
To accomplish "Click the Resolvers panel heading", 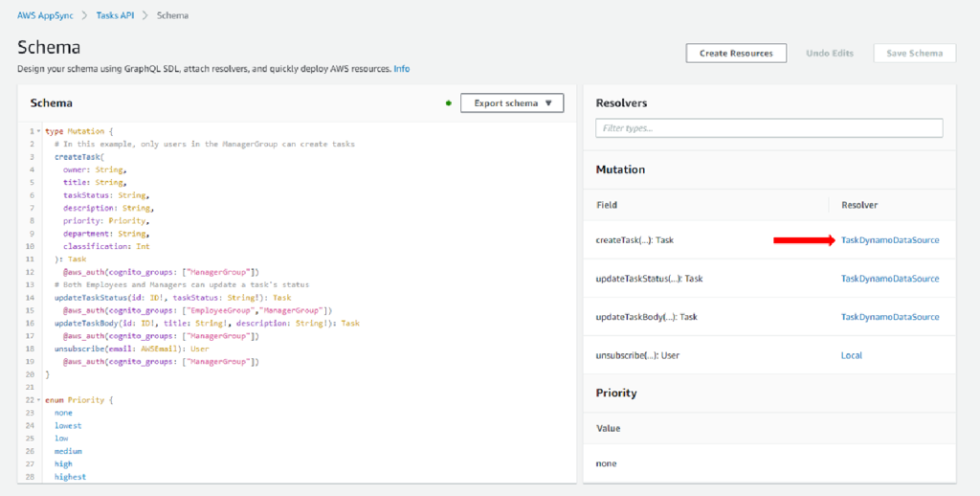I will pyautogui.click(x=621, y=103).
